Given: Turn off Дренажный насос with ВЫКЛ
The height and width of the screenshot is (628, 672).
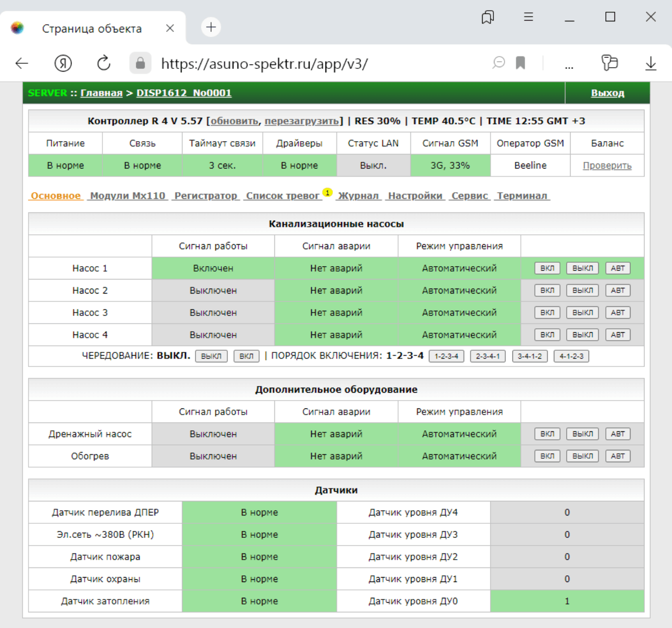Looking at the screenshot, I should 582,434.
